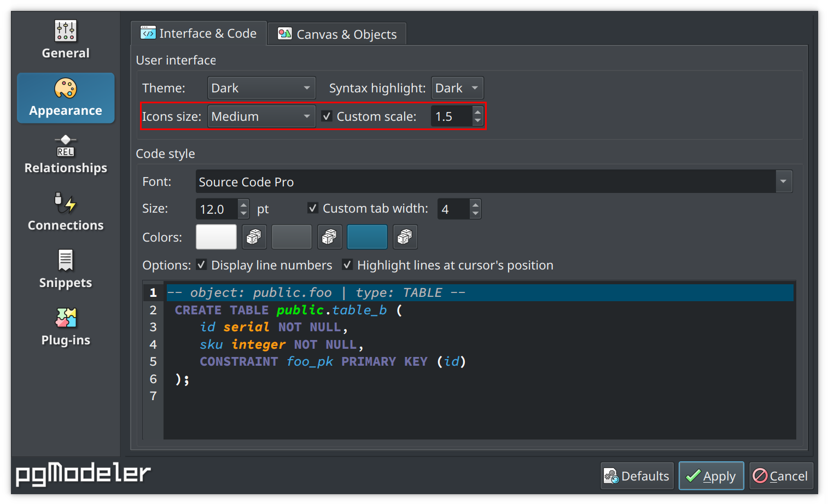
Task: Click the Defaults button
Action: coord(637,476)
